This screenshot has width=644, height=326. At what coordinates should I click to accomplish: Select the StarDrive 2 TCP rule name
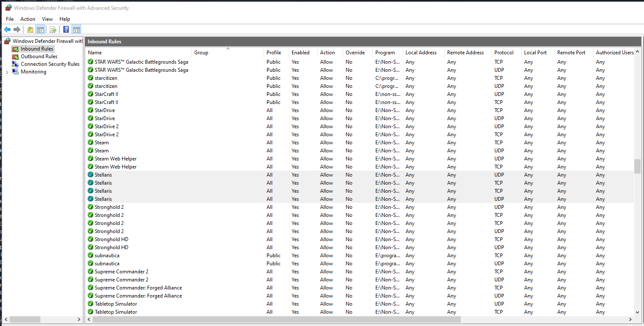coord(107,135)
